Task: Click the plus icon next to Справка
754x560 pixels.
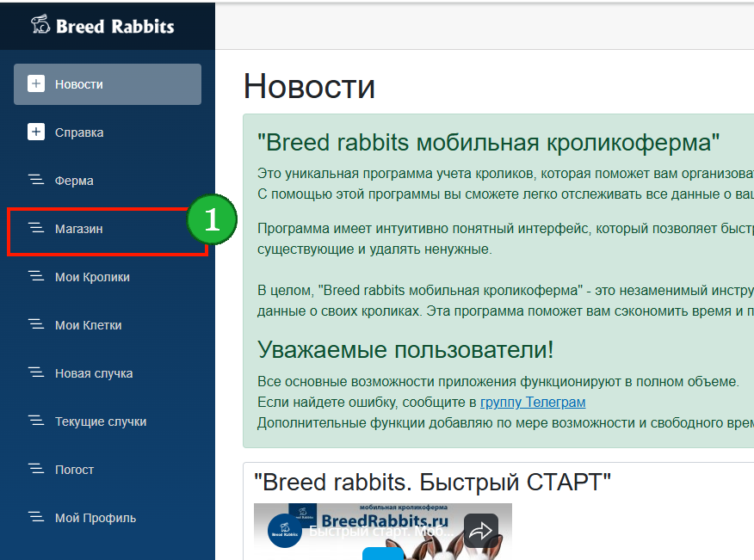Action: tap(36, 132)
